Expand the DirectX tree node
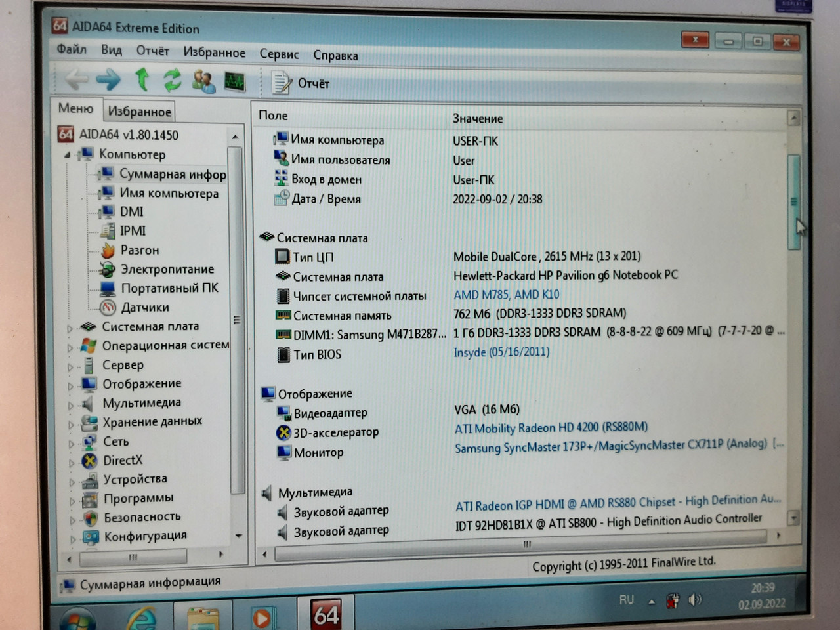 pos(72,461)
